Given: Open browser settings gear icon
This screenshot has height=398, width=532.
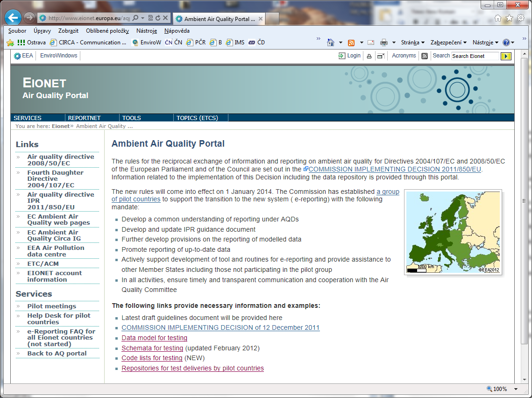Looking at the screenshot, I should [x=521, y=18].
